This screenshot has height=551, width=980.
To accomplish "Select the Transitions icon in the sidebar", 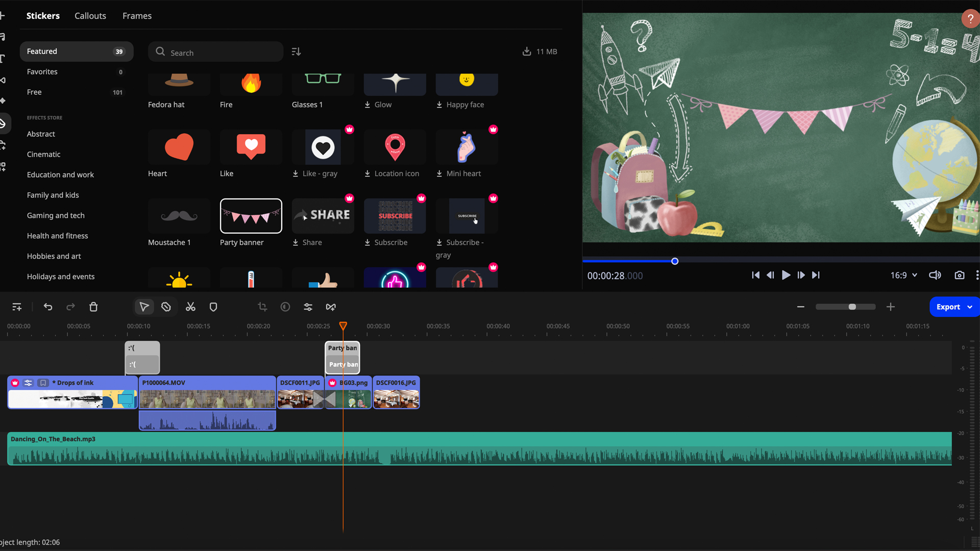I will (3, 80).
